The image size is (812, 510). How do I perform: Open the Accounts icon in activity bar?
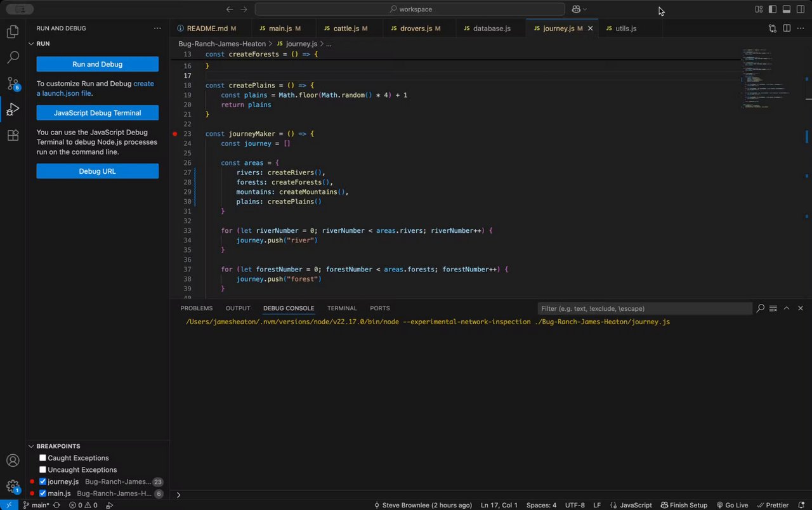point(13,461)
